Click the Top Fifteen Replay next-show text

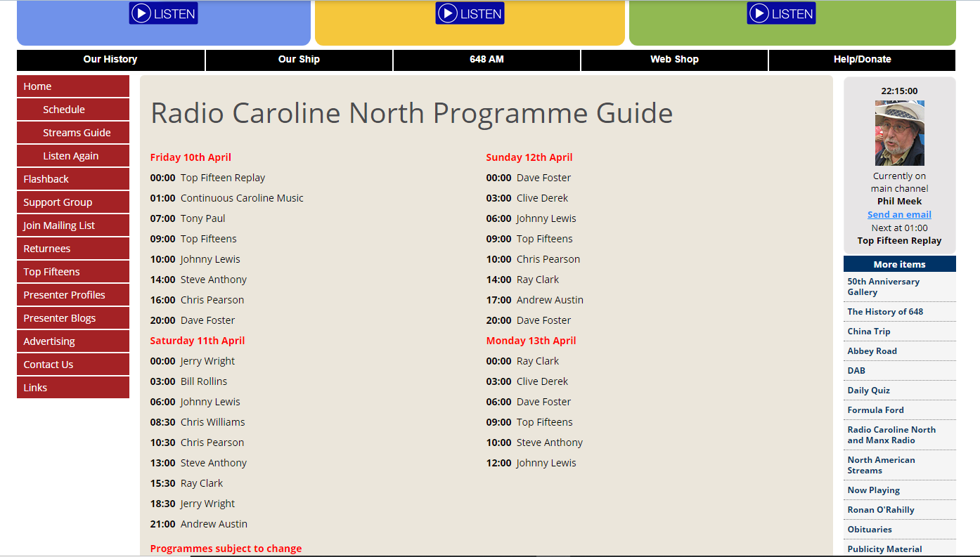click(x=899, y=240)
